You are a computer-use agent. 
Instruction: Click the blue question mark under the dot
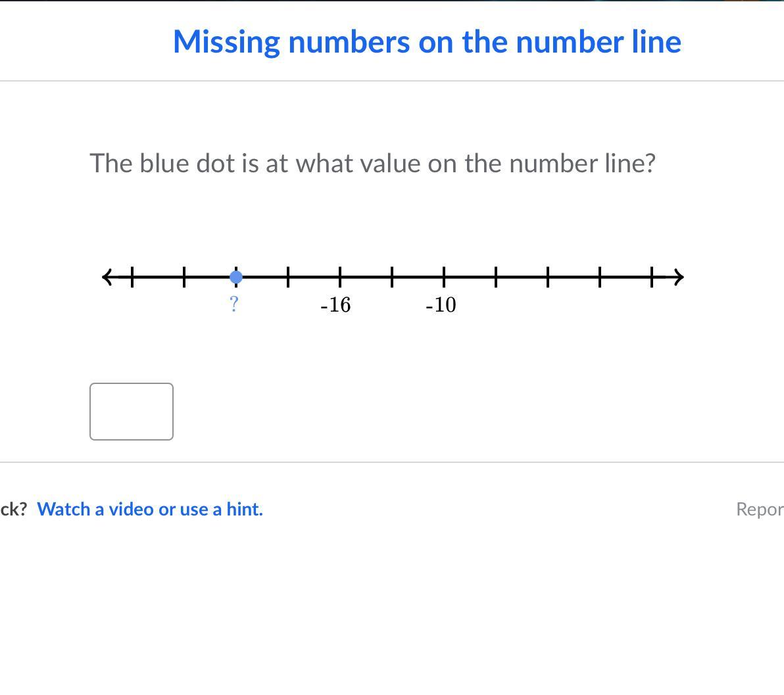coord(233,304)
